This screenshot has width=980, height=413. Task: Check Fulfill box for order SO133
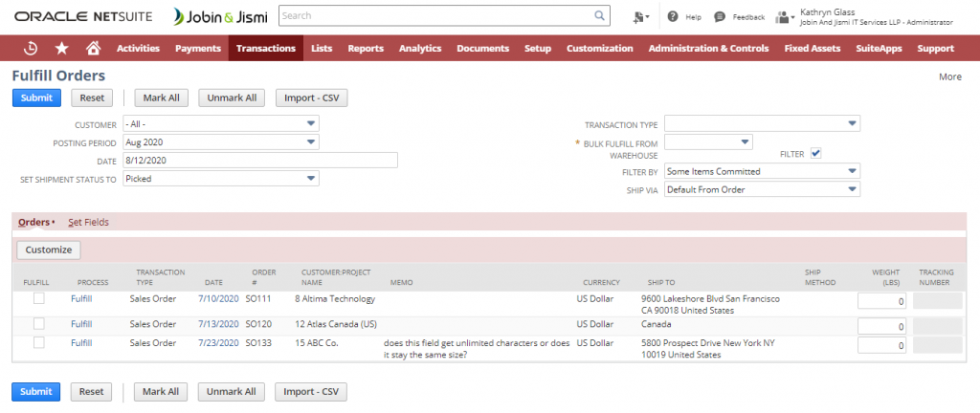(x=39, y=342)
